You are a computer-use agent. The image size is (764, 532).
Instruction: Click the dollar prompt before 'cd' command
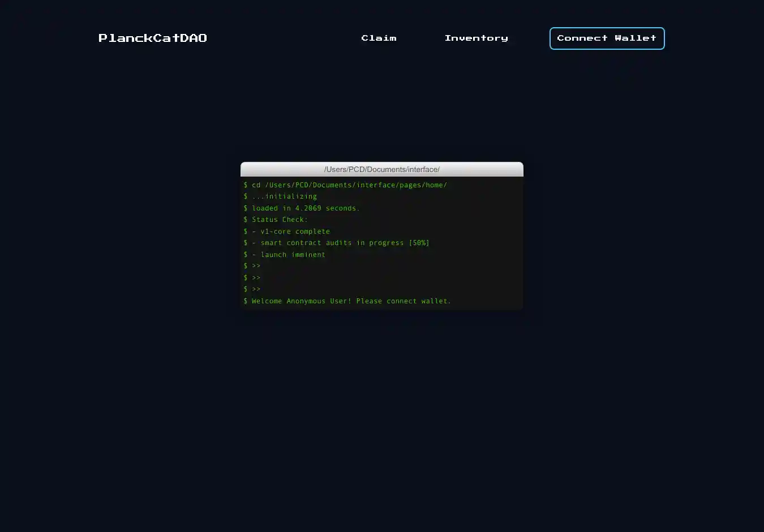246,185
